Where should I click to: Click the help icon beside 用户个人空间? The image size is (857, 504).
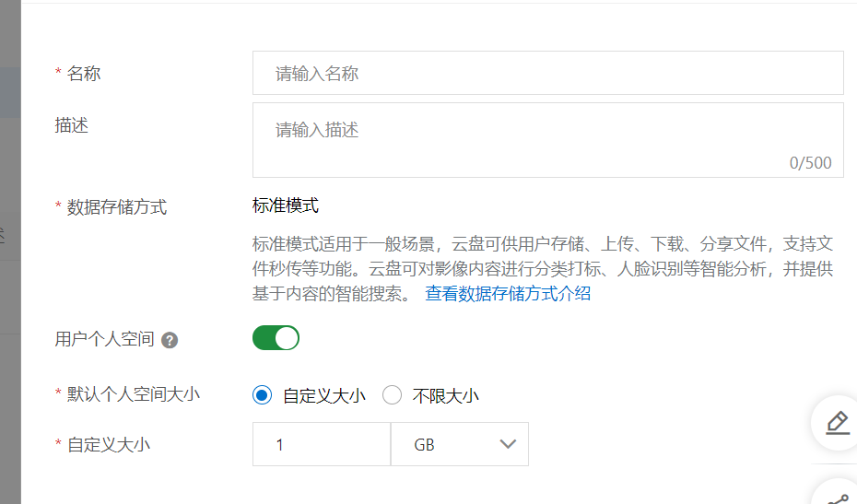(169, 340)
